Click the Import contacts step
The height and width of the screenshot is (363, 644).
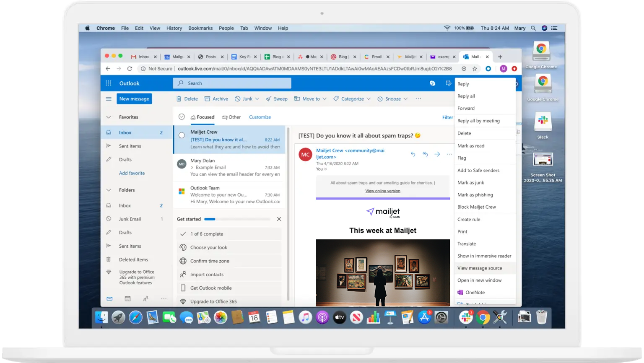[229, 275]
